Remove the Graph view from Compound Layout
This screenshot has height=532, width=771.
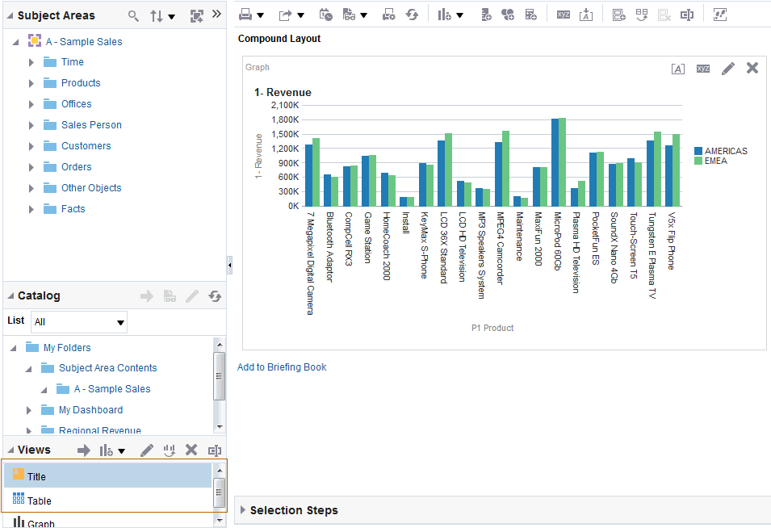click(752, 69)
